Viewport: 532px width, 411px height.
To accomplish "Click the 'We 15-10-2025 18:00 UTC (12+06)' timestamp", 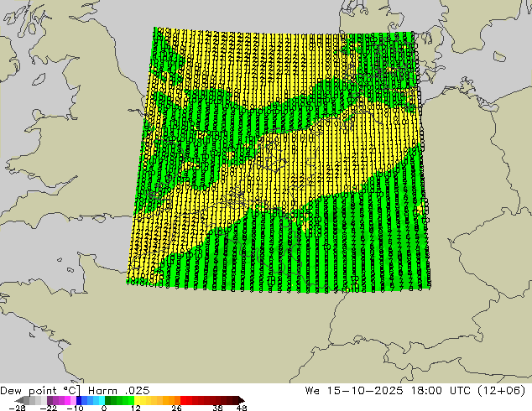I will [x=415, y=391].
